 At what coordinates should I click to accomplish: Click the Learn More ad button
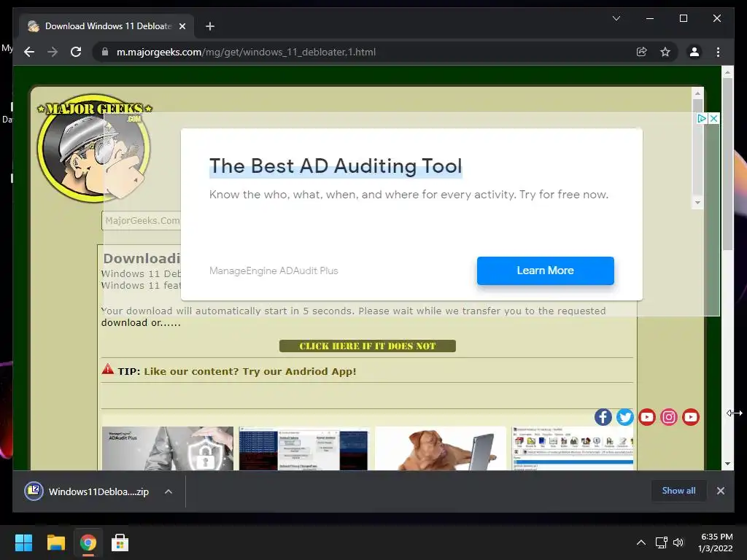pyautogui.click(x=546, y=271)
